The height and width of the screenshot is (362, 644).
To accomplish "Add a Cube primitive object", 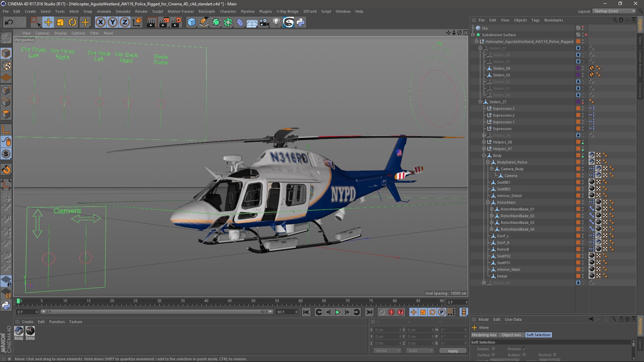I will pos(192,22).
